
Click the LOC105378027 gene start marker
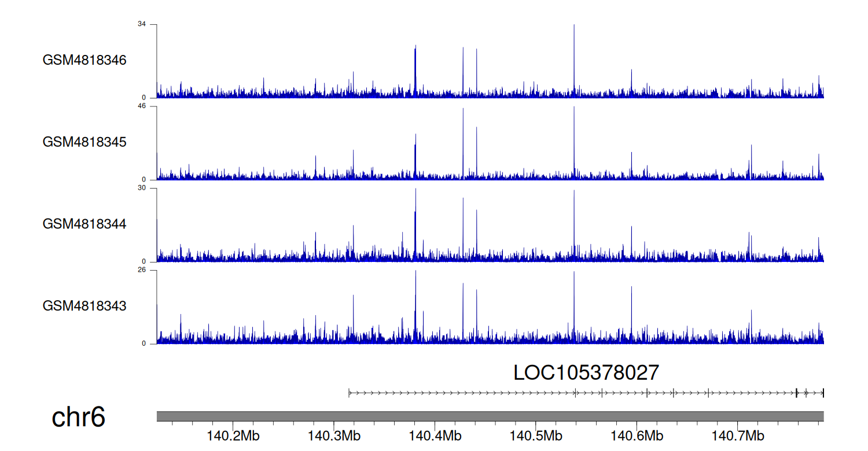point(349,393)
